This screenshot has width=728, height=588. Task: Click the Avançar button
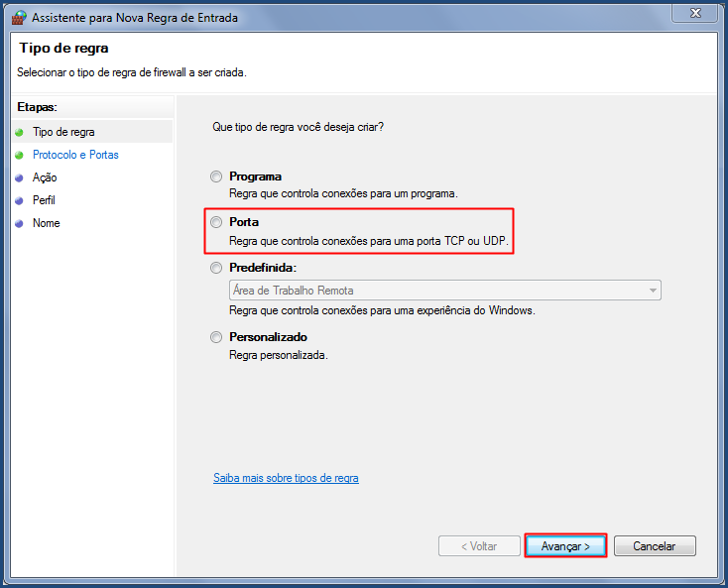click(565, 545)
